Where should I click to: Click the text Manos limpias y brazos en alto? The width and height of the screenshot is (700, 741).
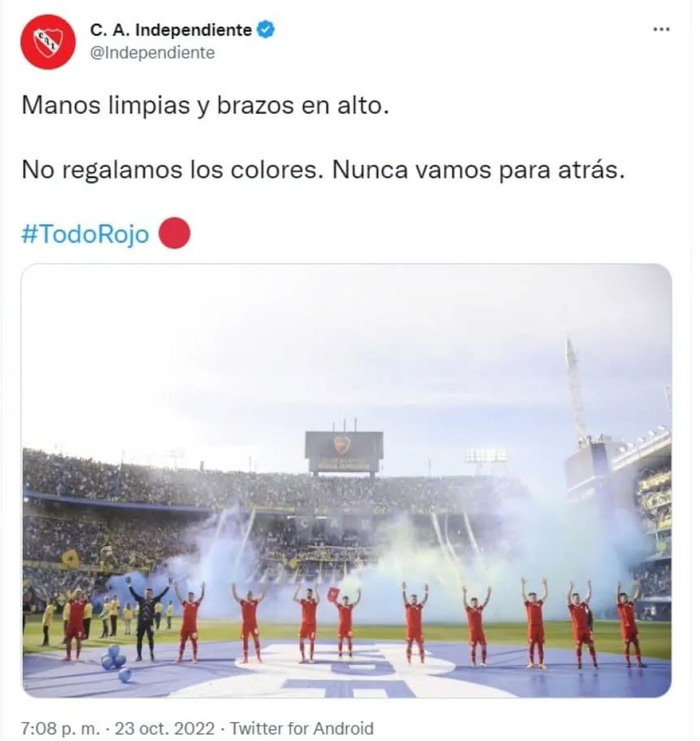coord(205,106)
